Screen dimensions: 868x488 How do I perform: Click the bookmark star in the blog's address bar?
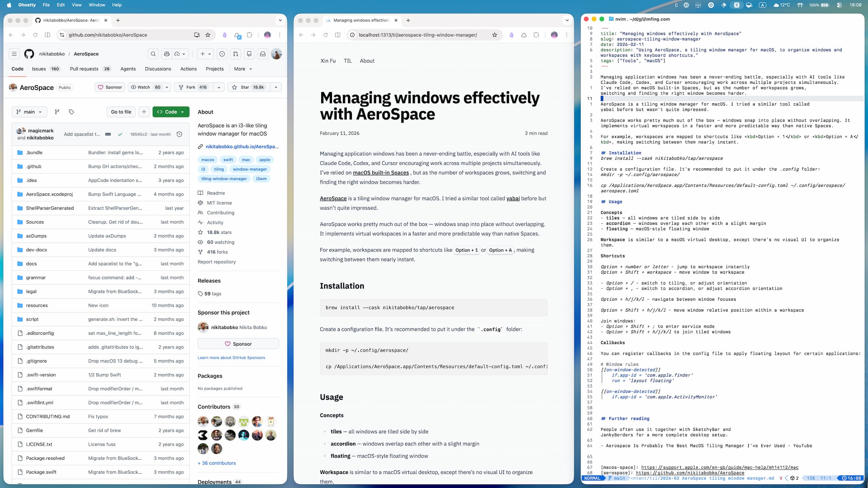[494, 35]
